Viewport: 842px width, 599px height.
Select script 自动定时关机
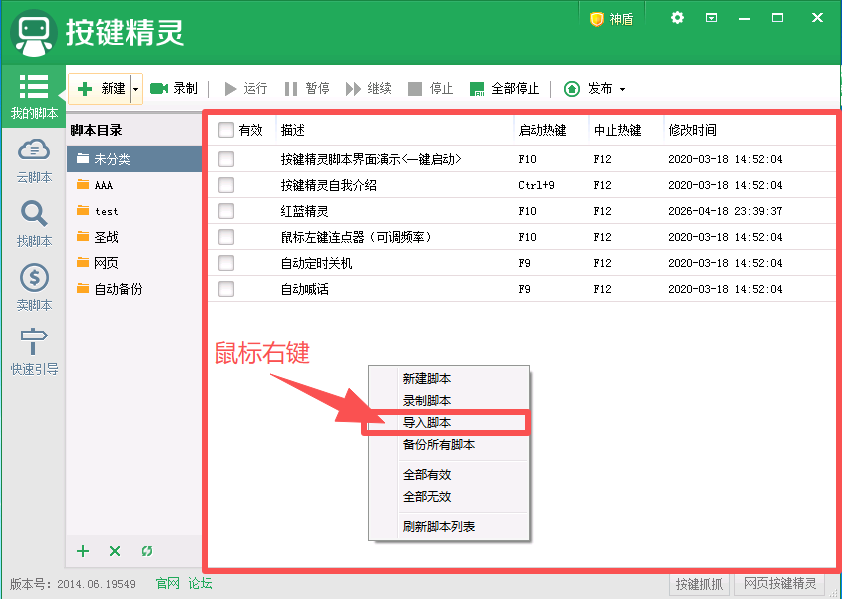pyautogui.click(x=316, y=263)
